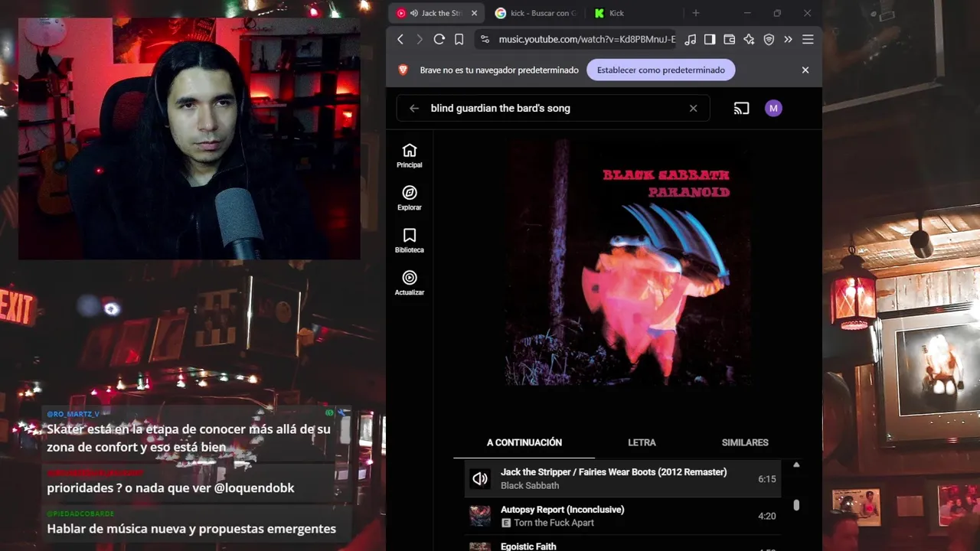
Task: Close the Jack the Stripper tab
Action: point(474,13)
